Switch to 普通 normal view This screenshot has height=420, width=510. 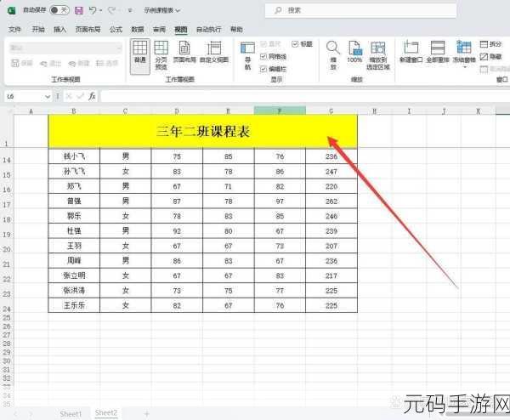tap(140, 57)
